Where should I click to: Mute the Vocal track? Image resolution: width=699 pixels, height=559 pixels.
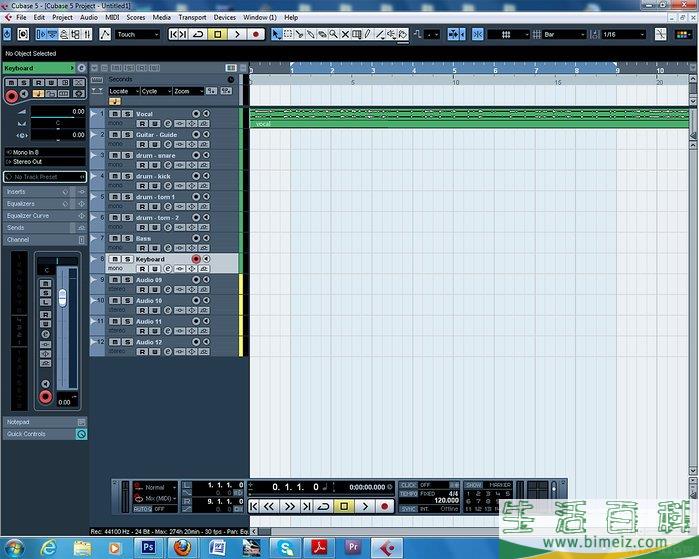(x=115, y=114)
